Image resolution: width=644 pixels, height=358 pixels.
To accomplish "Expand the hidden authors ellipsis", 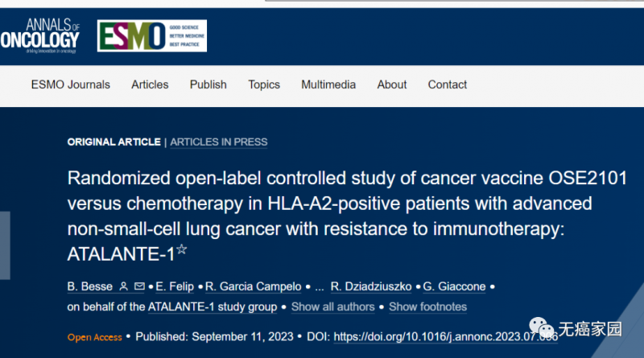I will (320, 286).
